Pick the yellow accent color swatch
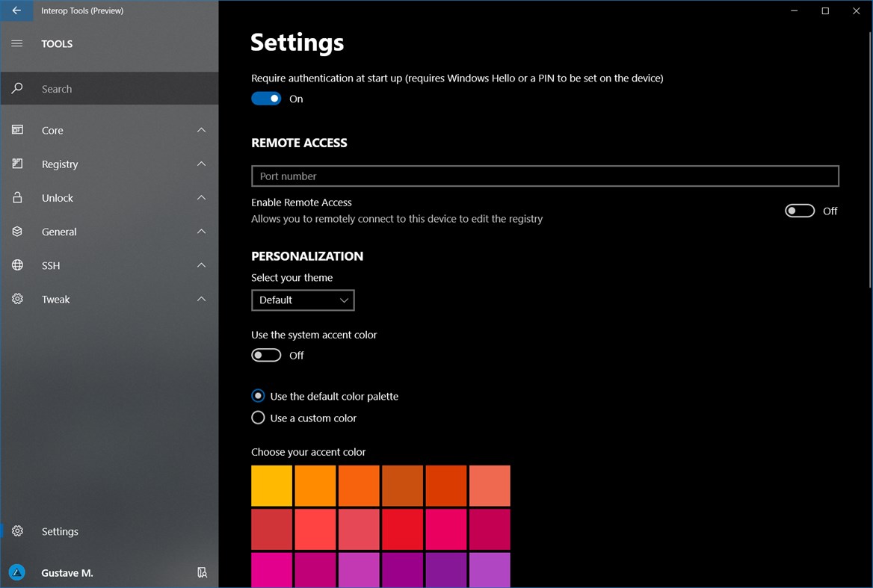This screenshot has width=873, height=588. (271, 486)
